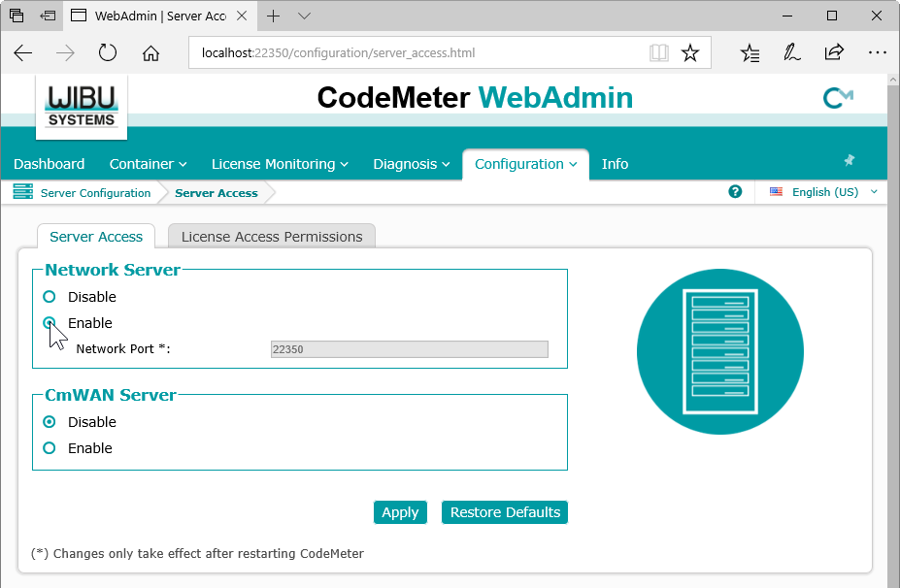Open the English (US) language dropdown

[824, 192]
